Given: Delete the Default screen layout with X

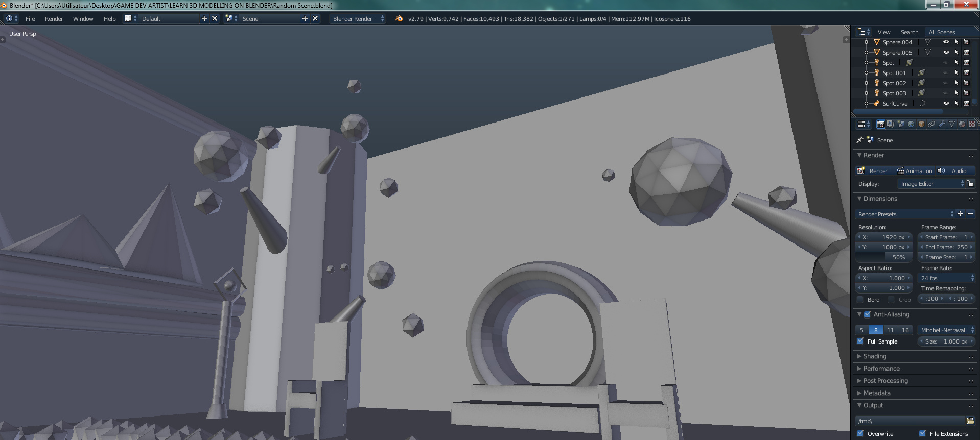Looking at the screenshot, I should pos(215,18).
